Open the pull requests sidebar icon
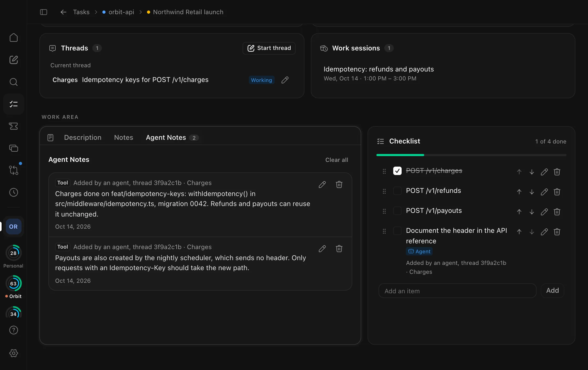The width and height of the screenshot is (588, 370). (x=14, y=170)
